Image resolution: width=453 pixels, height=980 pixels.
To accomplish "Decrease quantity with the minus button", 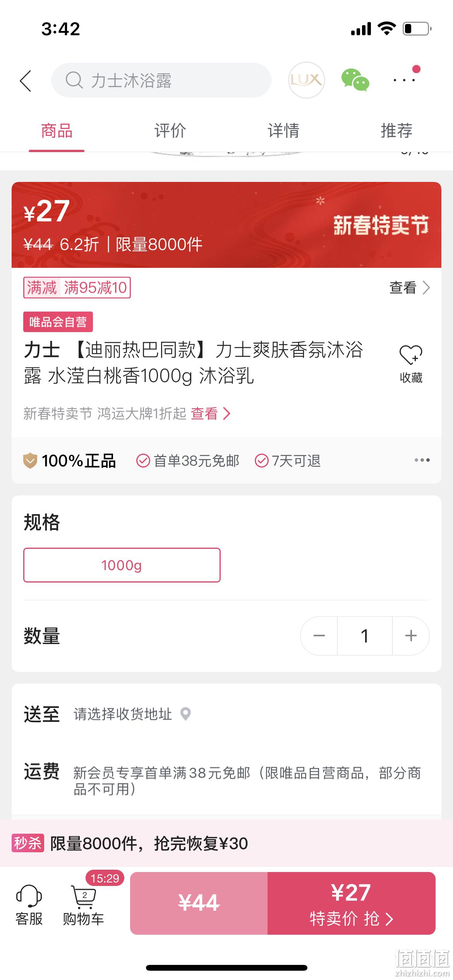I will (x=319, y=636).
